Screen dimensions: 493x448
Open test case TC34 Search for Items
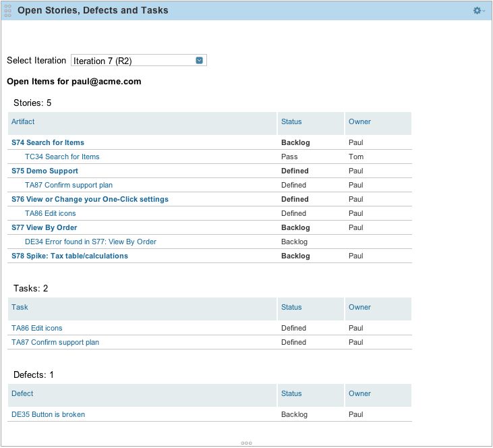62,157
